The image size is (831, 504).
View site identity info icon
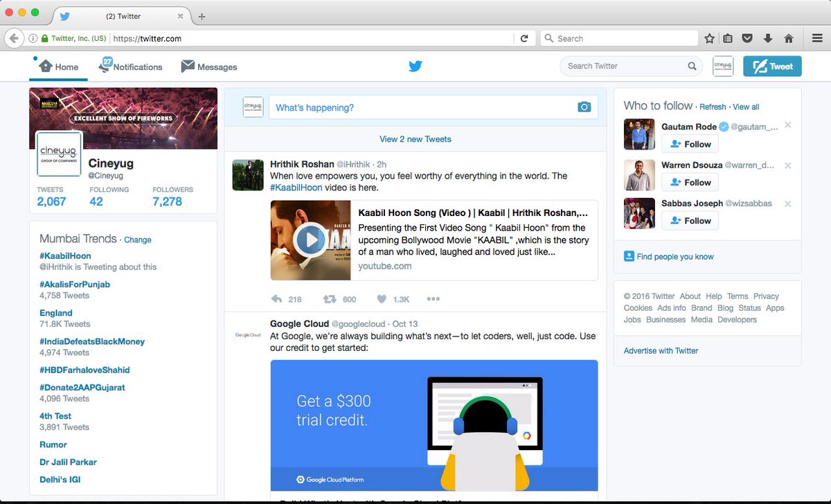point(33,39)
